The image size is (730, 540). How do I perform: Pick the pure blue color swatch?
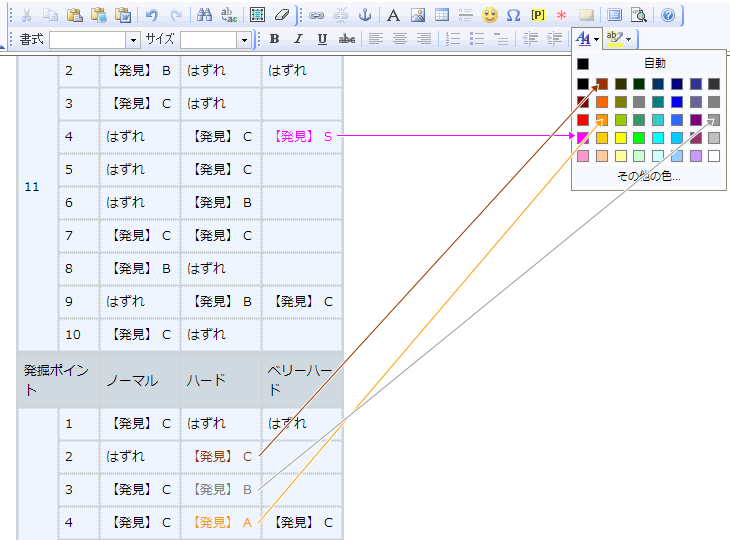click(676, 102)
